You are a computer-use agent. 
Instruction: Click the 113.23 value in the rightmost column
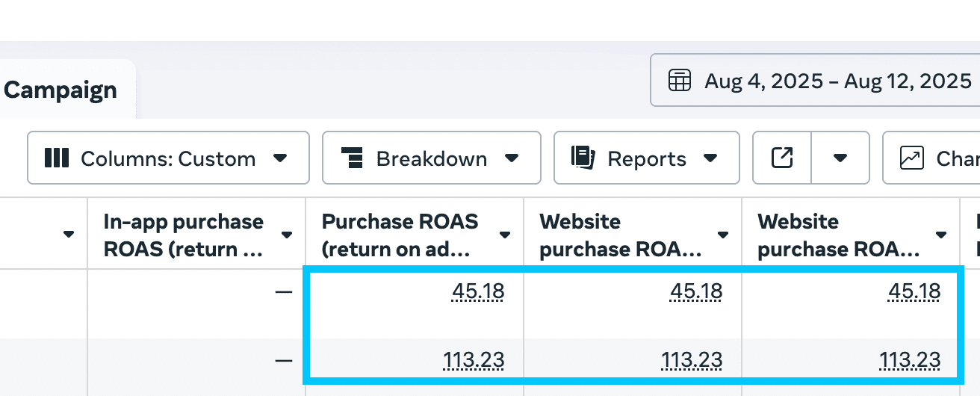tap(910, 361)
